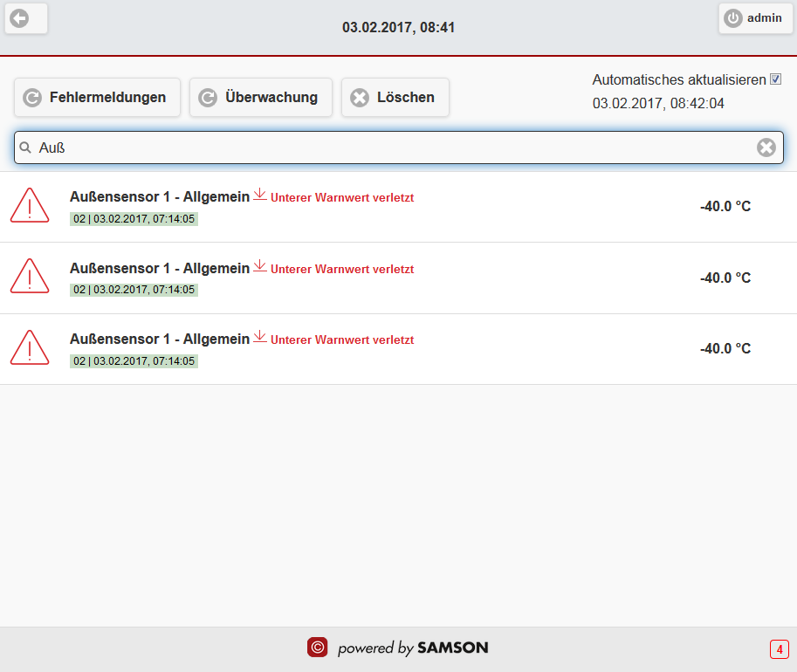
Task: Click the magnifier search icon
Action: coord(26,147)
